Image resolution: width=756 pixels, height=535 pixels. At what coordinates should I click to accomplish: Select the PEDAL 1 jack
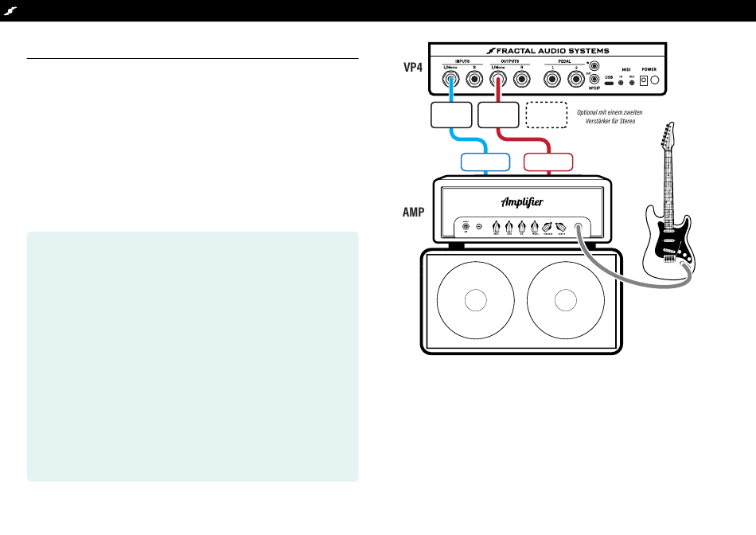point(552,79)
